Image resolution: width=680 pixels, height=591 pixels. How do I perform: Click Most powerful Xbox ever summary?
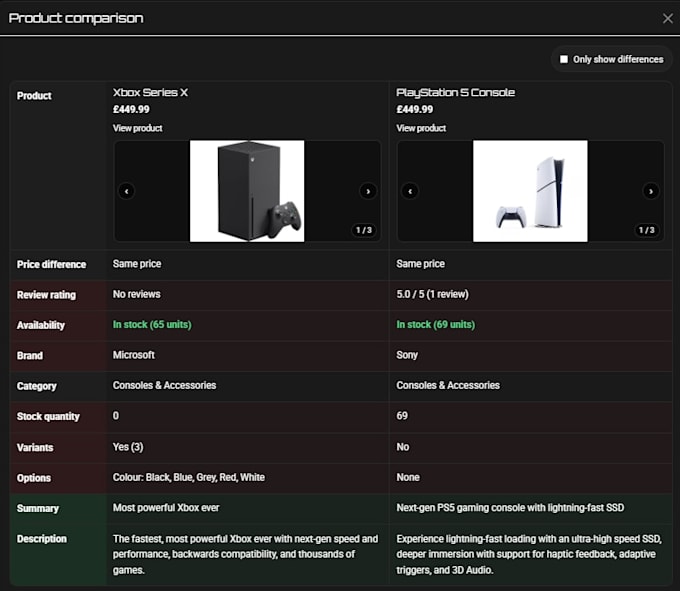(166, 507)
